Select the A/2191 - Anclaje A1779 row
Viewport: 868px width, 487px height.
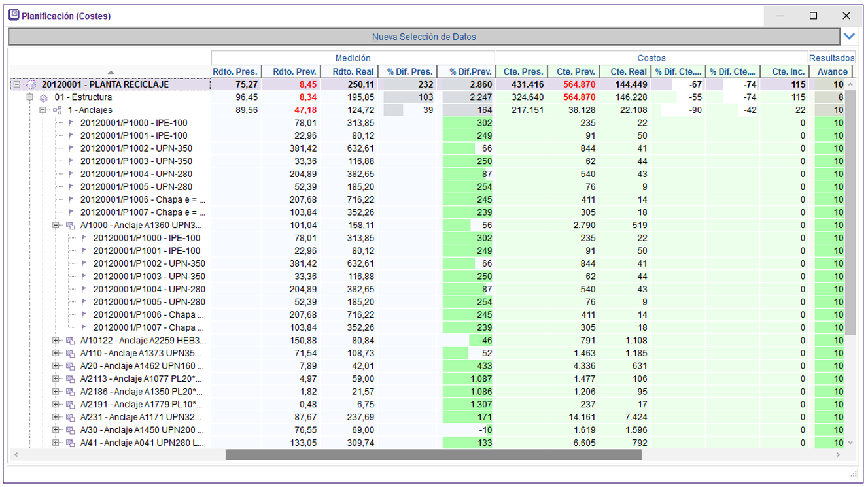coord(142,405)
